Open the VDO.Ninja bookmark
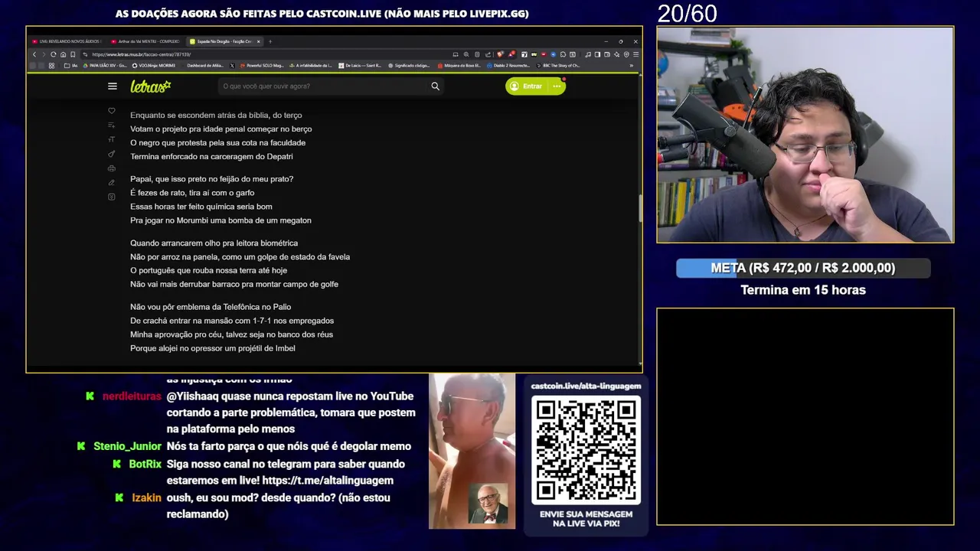The height and width of the screenshot is (551, 980). [152, 66]
